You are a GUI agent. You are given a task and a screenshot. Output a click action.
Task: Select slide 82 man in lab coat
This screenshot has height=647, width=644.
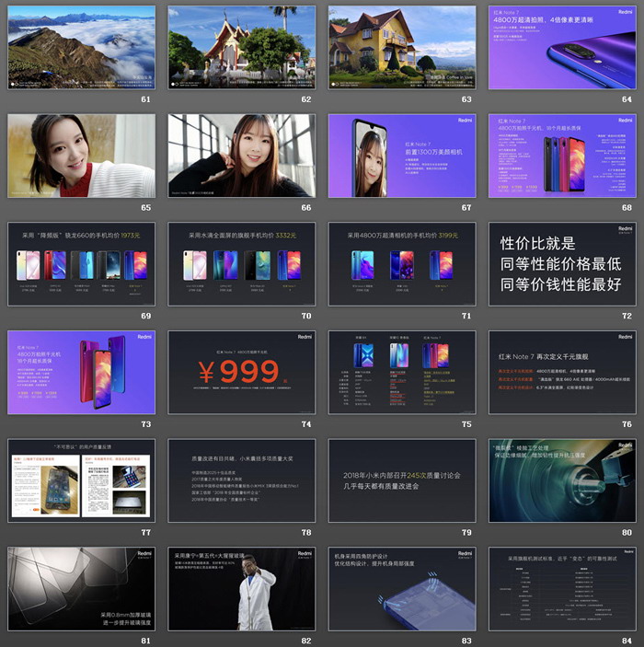tap(242, 589)
